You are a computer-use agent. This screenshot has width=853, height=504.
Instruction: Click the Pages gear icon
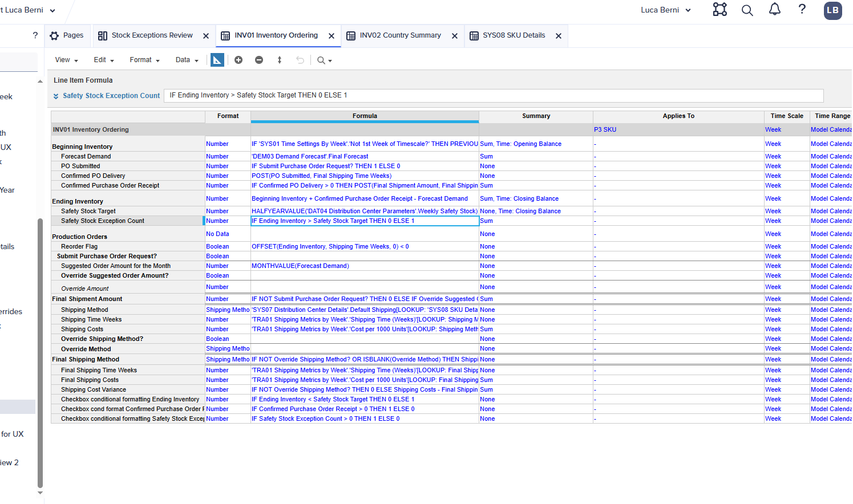[x=54, y=36]
